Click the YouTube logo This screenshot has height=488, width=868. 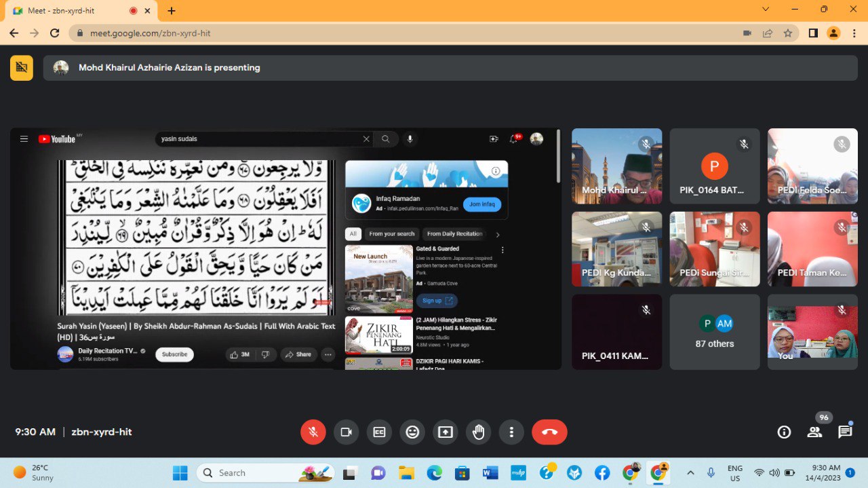57,139
